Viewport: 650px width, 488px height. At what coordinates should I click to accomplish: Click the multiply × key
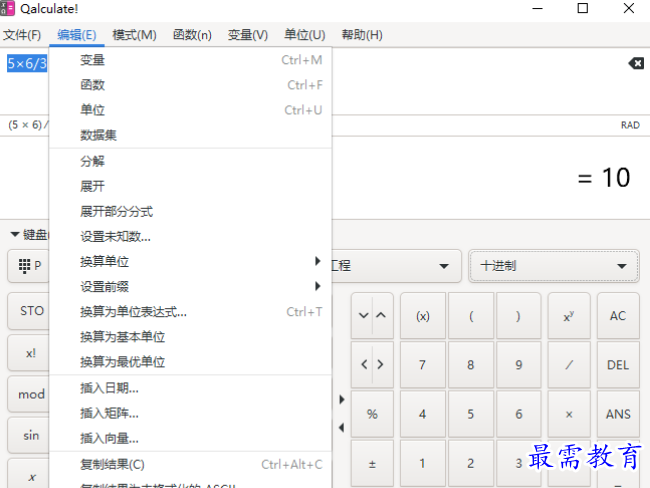tap(569, 414)
